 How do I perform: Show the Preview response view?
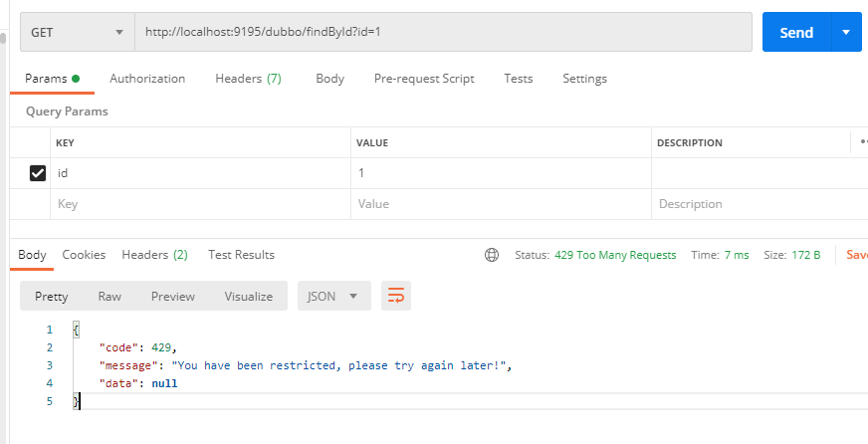(x=173, y=296)
